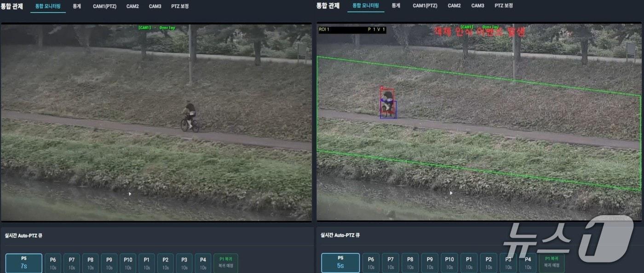Open 통계 tab in left window
This screenshot has width=644, height=273.
(77, 6)
